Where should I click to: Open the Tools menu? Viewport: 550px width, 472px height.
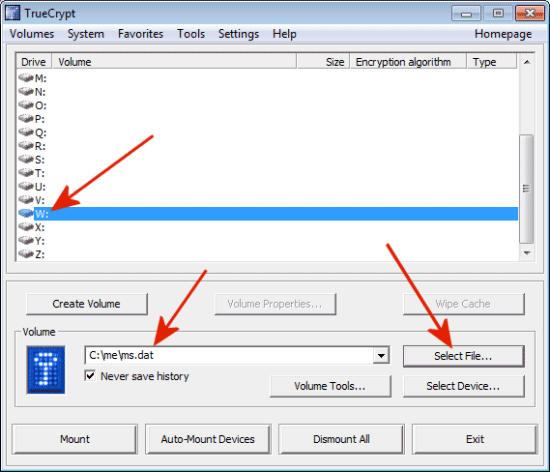coord(191,34)
